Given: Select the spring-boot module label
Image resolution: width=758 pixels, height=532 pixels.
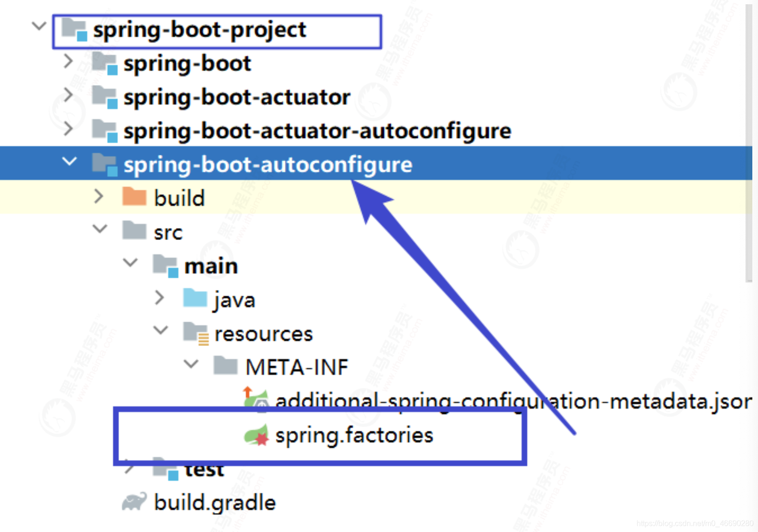Looking at the screenshot, I should [187, 64].
